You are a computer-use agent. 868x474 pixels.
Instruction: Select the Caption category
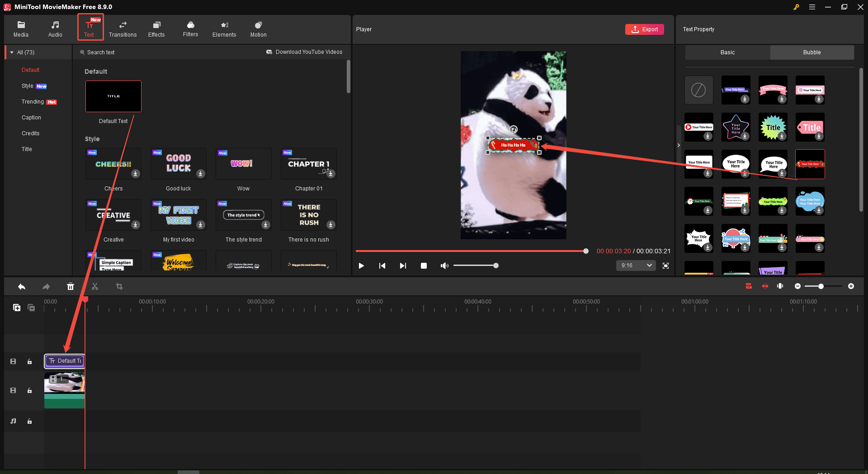31,118
